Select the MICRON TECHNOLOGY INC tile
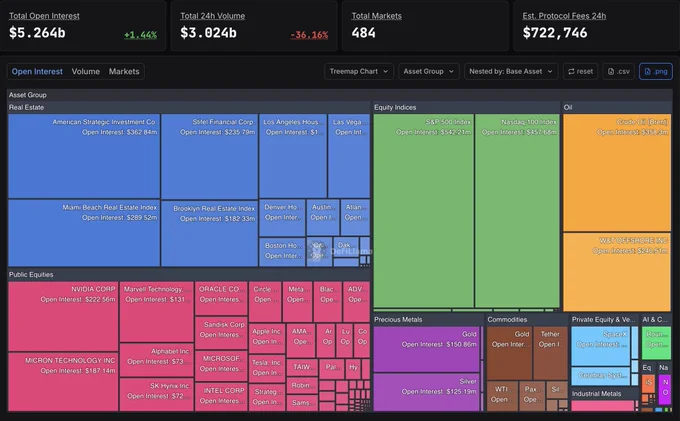 point(63,382)
